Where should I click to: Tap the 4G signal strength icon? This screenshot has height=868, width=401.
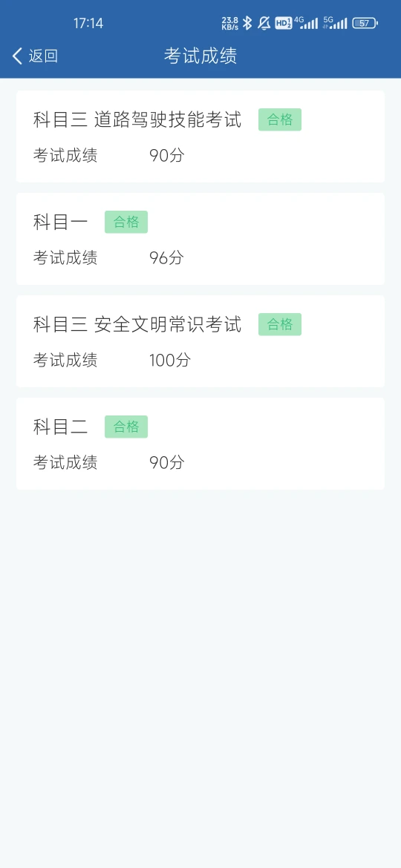point(306,23)
